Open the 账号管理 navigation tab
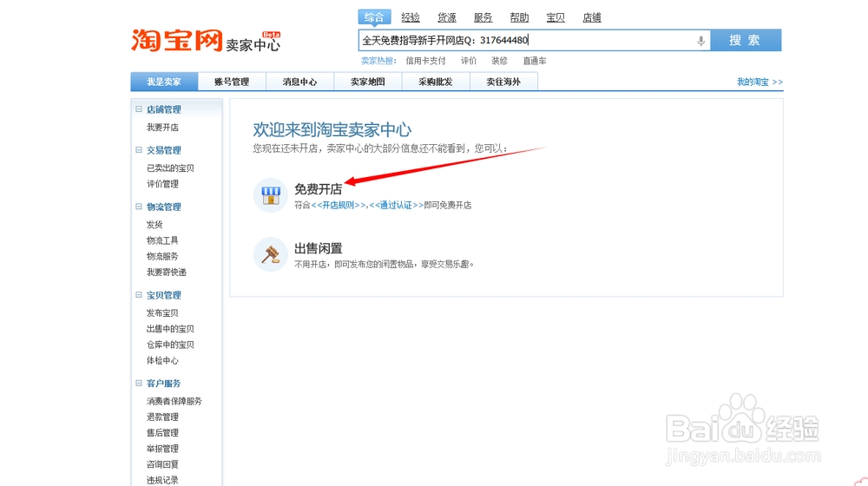 pos(232,82)
